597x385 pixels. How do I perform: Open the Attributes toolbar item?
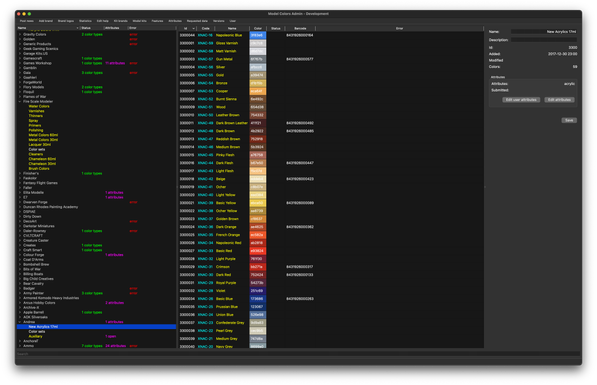point(175,21)
